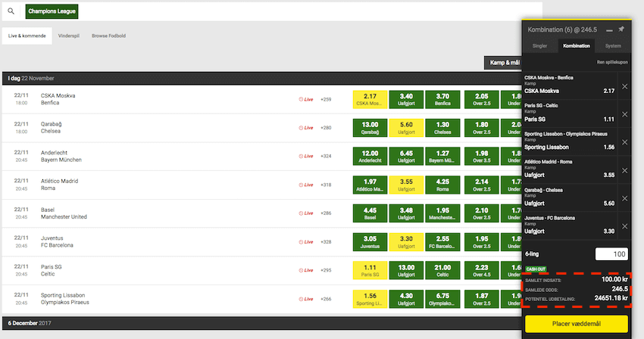
Task: Open the Kamp & mål market dropdown
Action: pos(503,63)
